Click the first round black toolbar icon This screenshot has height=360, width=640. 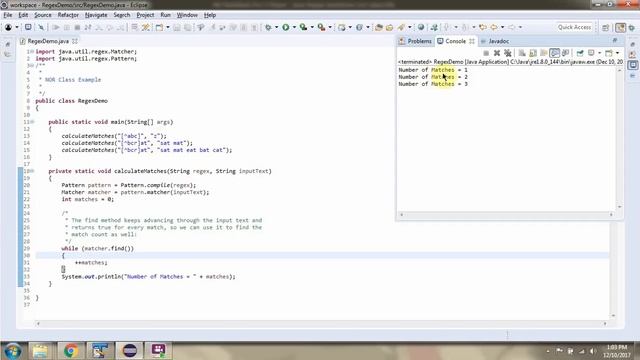[8, 27]
